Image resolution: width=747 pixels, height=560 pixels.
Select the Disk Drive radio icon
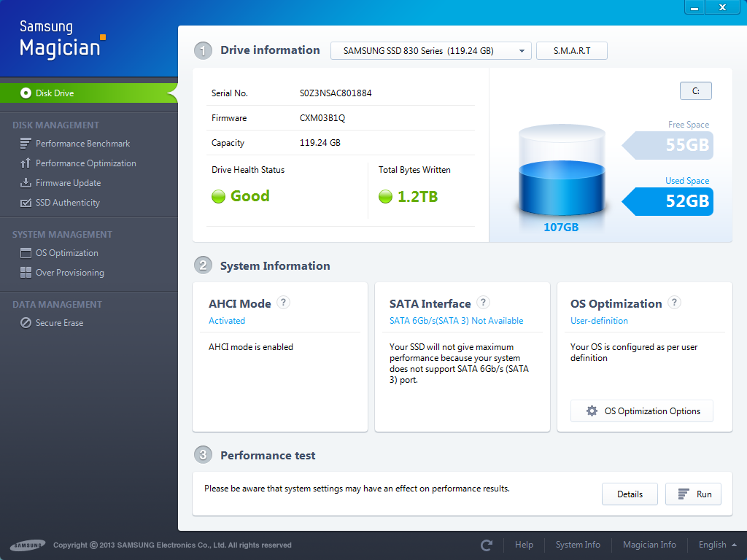pyautogui.click(x=26, y=93)
